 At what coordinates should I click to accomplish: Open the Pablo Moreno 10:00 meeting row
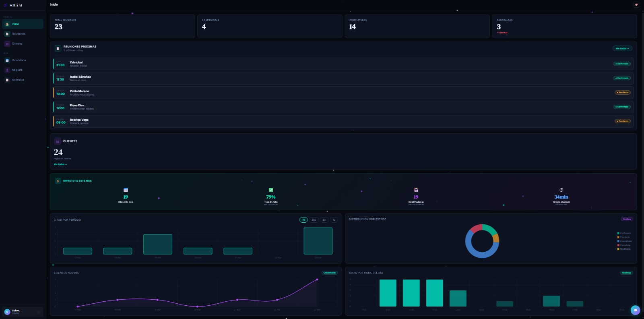343,93
